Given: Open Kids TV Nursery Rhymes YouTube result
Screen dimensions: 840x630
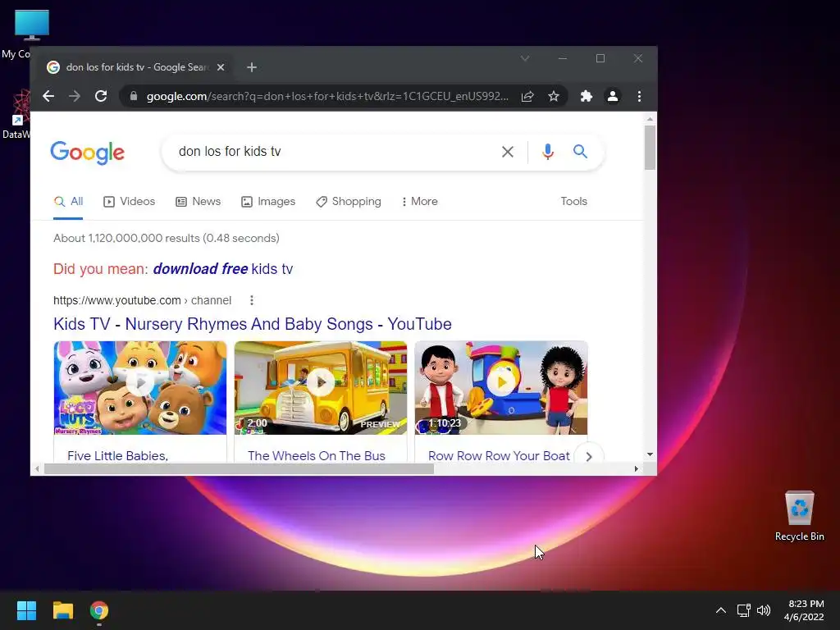Looking at the screenshot, I should pyautogui.click(x=253, y=324).
